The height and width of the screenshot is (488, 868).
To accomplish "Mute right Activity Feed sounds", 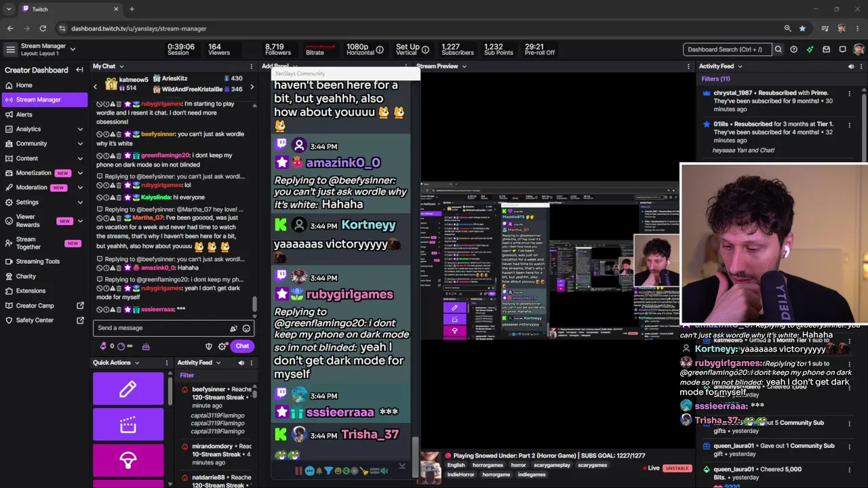I will 851,66.
